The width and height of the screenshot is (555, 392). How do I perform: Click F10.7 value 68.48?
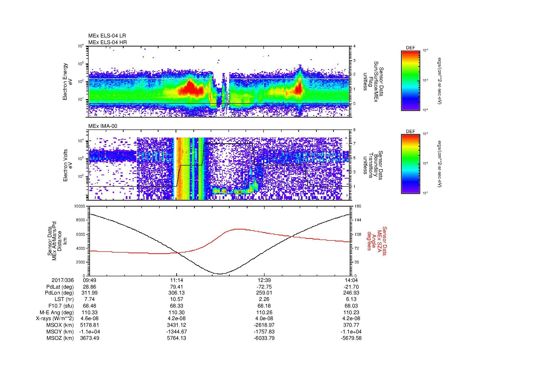[x=89, y=306]
